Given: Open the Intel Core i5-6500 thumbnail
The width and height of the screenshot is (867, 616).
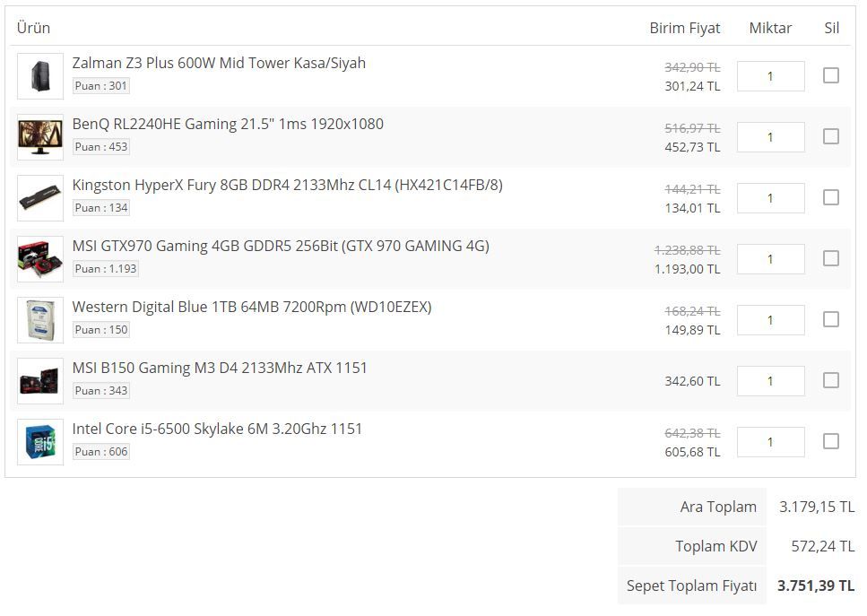Looking at the screenshot, I should pos(40,442).
